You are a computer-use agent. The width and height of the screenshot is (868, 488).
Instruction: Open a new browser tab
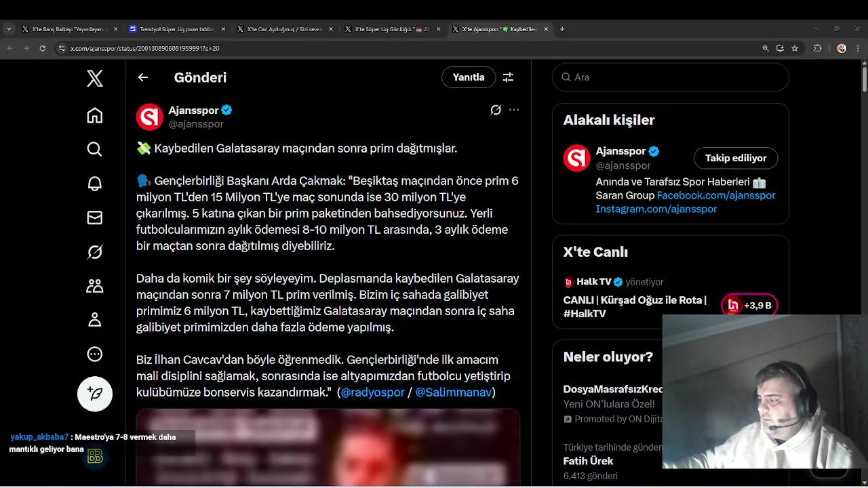[x=562, y=29]
